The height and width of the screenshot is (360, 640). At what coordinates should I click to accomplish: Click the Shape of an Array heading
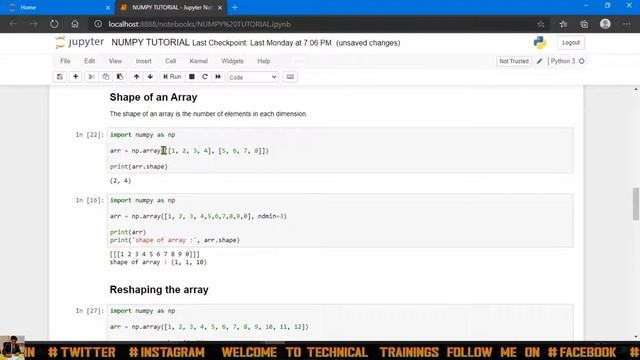(x=153, y=97)
